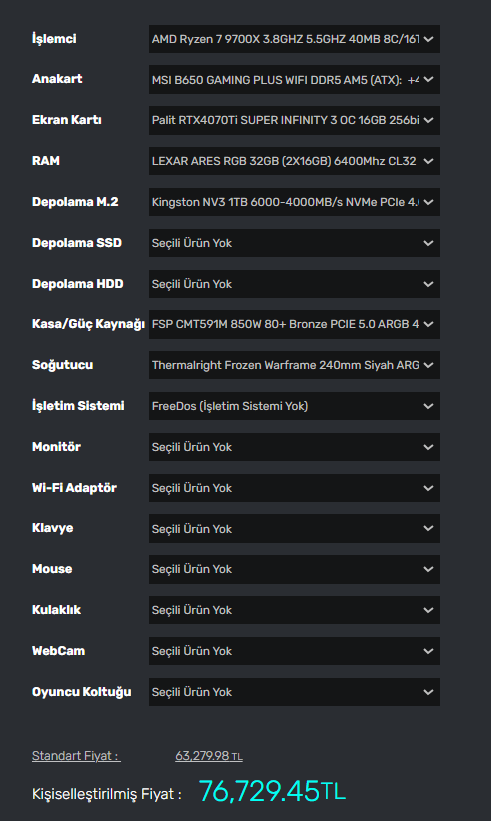Open the İşletim Sistemi dropdown showing FreeDos
Image resolution: width=491 pixels, height=821 pixels.
(x=294, y=406)
